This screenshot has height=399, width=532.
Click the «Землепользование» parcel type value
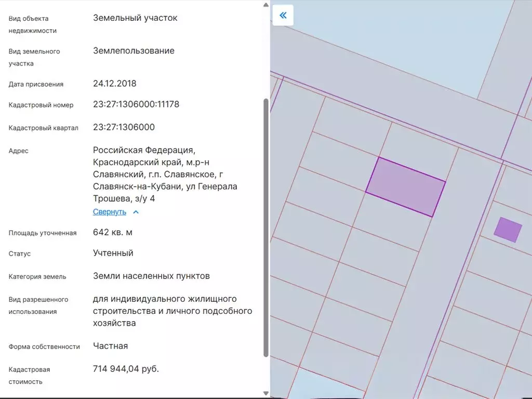click(x=134, y=51)
